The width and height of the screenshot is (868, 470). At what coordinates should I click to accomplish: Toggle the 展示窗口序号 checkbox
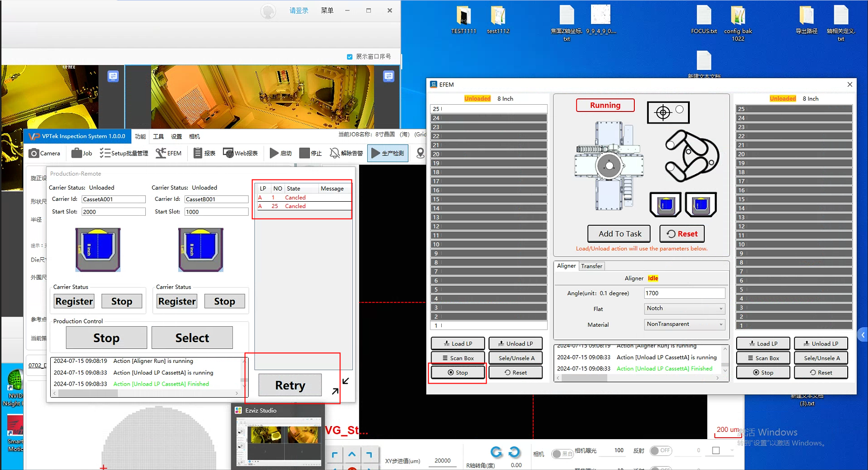350,57
